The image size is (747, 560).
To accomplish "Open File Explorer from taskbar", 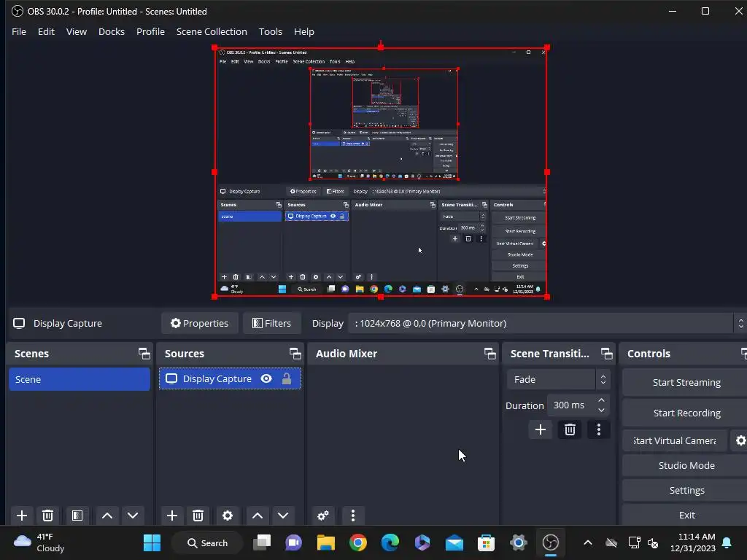I will [326, 542].
